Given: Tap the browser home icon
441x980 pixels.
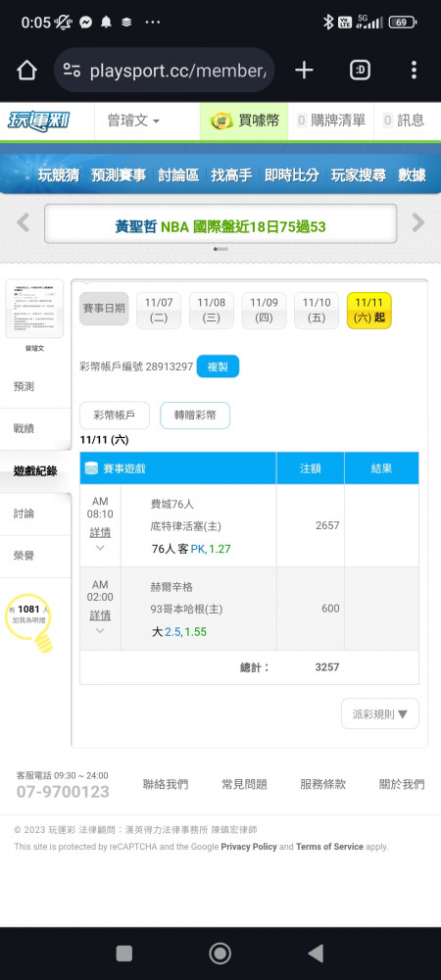Looking at the screenshot, I should [x=26, y=70].
